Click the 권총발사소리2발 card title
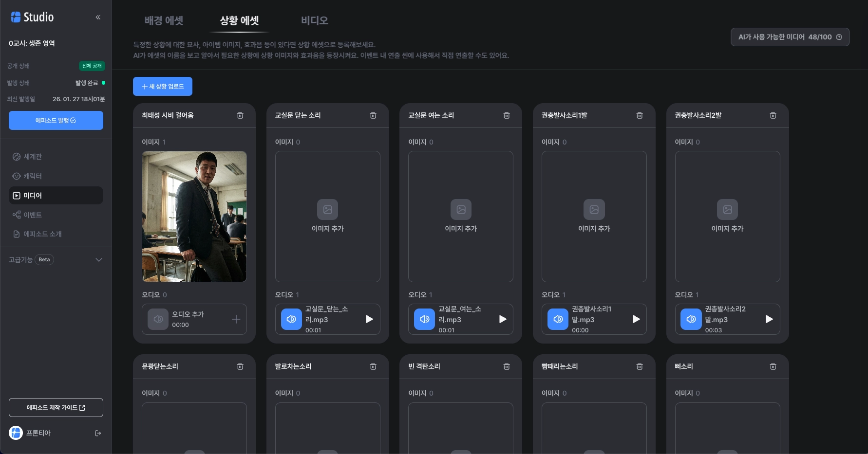 pos(698,115)
